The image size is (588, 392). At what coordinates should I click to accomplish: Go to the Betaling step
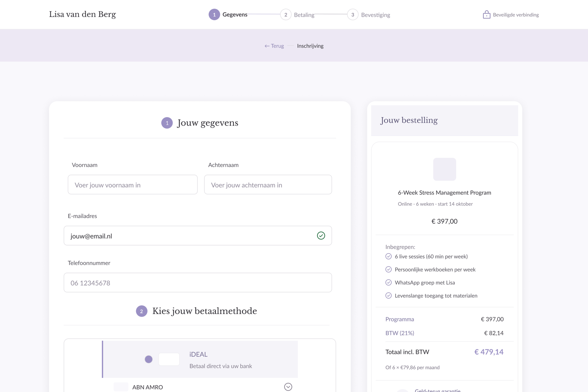coord(304,15)
